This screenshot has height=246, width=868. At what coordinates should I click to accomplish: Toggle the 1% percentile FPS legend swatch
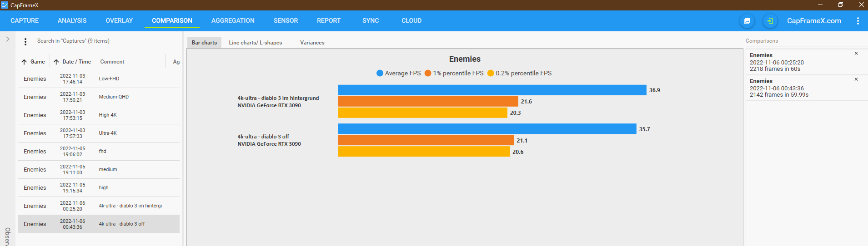coord(428,73)
